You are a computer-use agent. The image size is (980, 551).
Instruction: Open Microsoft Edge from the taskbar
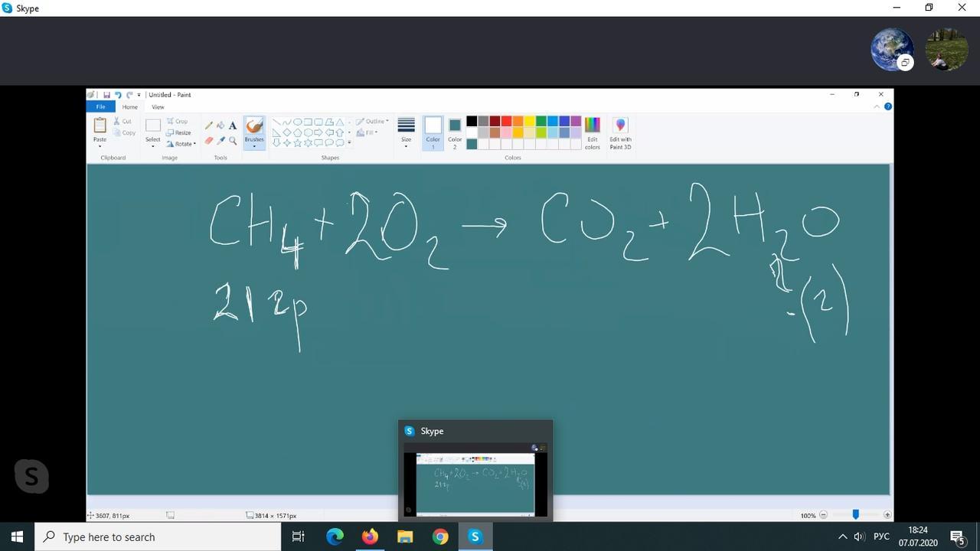click(335, 536)
